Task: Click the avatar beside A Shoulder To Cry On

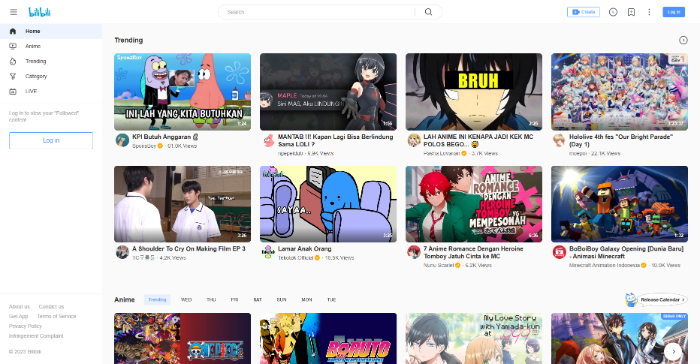Action: 122,252
